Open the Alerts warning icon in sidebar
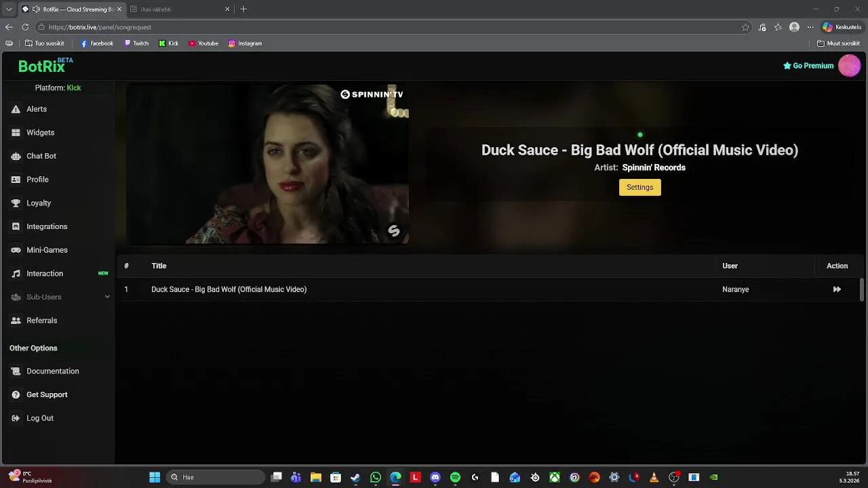Image resolution: width=868 pixels, height=488 pixels. pos(16,109)
